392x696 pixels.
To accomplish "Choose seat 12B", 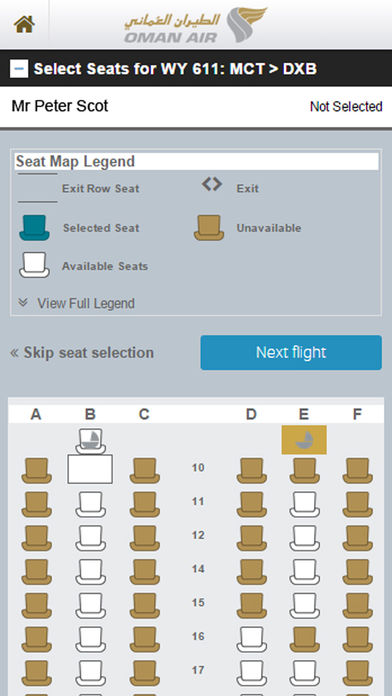I will click(91, 538).
